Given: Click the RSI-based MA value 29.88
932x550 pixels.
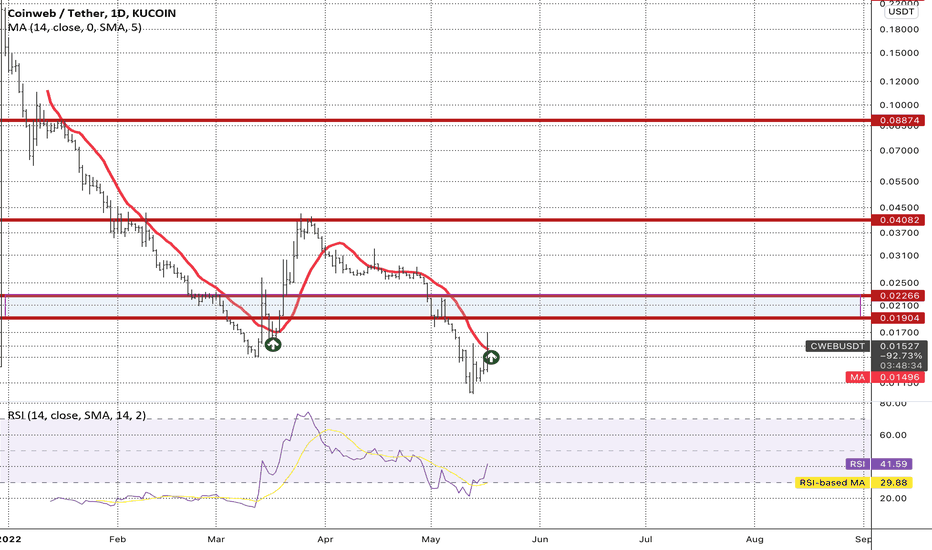Looking at the screenshot, I should pyautogui.click(x=893, y=483).
